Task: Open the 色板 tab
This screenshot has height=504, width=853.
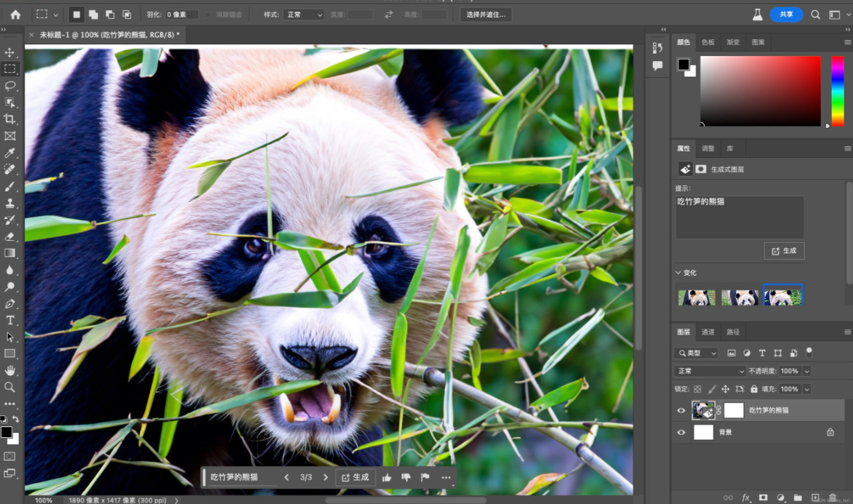Action: [x=708, y=42]
